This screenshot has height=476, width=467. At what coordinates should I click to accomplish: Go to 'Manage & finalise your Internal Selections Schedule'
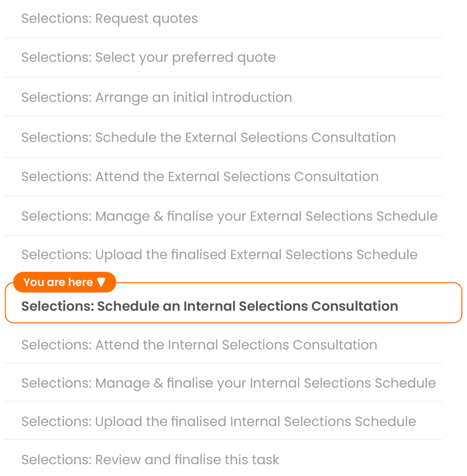[x=229, y=383]
